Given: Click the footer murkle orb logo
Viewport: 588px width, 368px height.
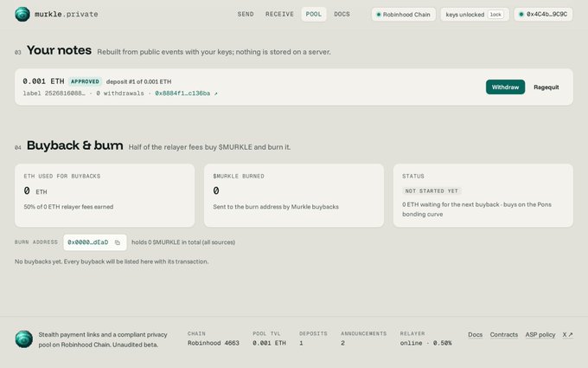Looking at the screenshot, I should 23,339.
